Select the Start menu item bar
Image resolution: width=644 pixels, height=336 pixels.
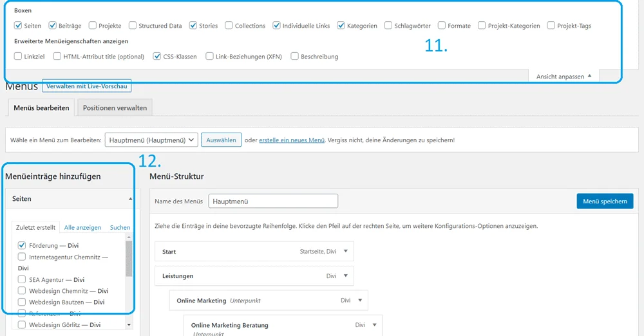point(254,252)
